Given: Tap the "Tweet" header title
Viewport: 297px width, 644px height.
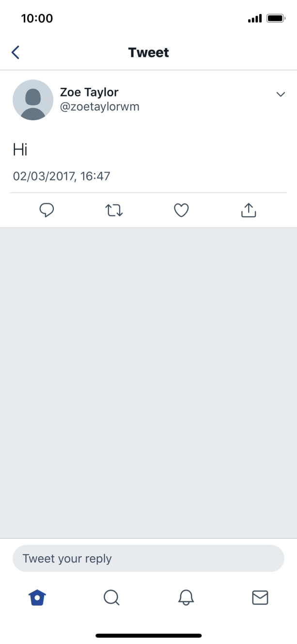Looking at the screenshot, I should click(148, 52).
